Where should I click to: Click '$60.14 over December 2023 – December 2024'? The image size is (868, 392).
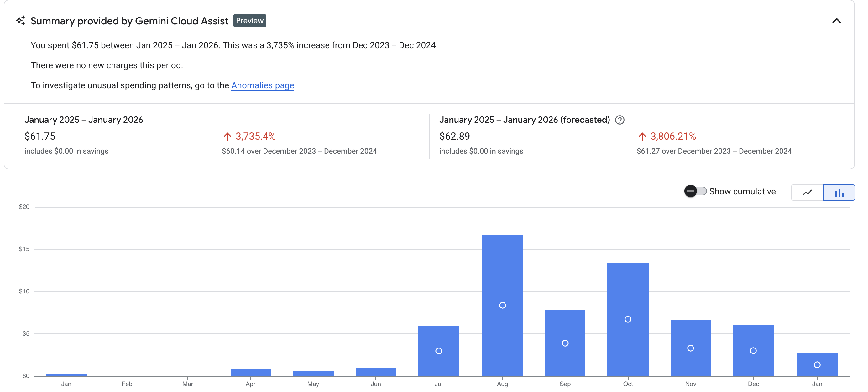tap(299, 151)
